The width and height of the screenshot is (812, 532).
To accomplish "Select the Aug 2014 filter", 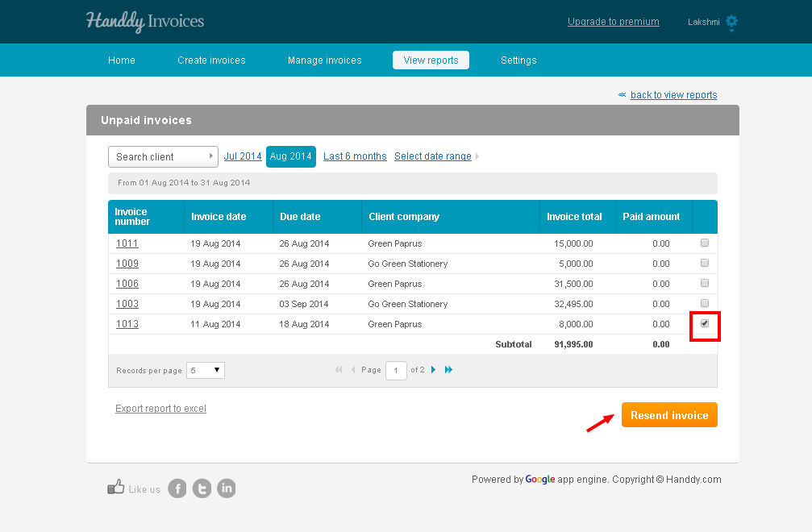I will (x=291, y=156).
